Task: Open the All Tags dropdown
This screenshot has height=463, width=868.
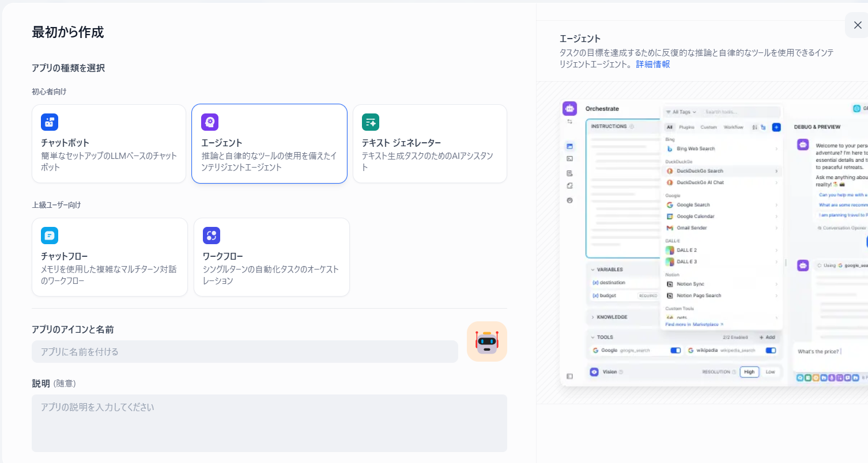Action: (681, 112)
